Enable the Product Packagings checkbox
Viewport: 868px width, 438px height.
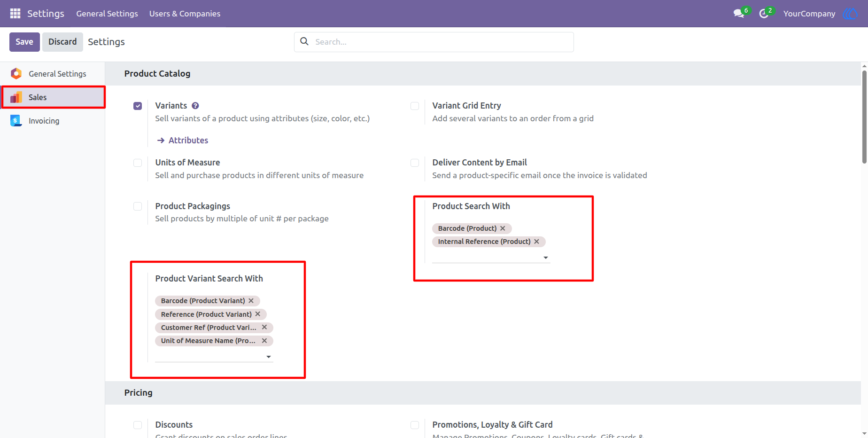[138, 206]
